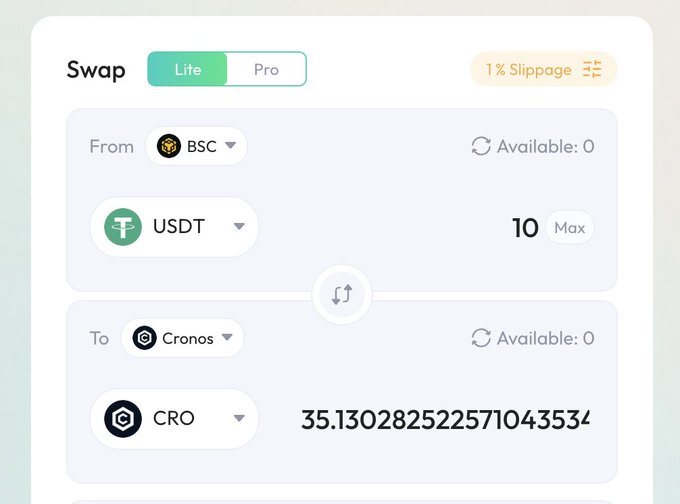
Task: Switch to Pro swap mode
Action: [x=266, y=69]
